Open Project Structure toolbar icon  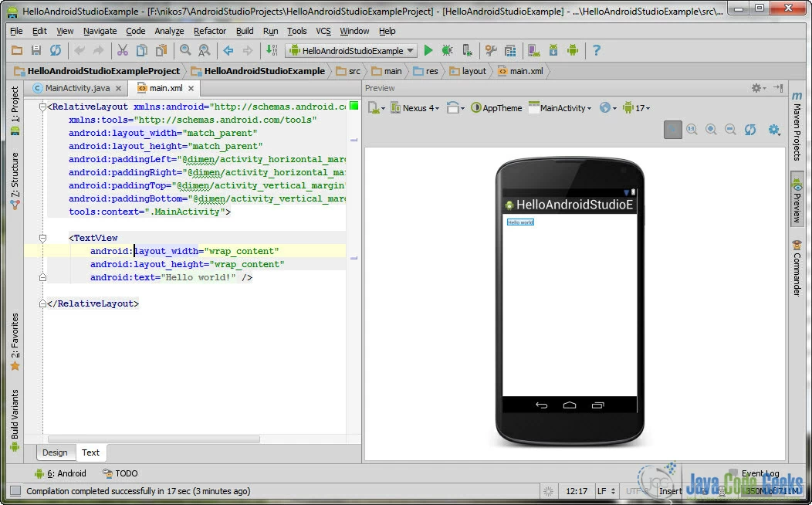510,50
